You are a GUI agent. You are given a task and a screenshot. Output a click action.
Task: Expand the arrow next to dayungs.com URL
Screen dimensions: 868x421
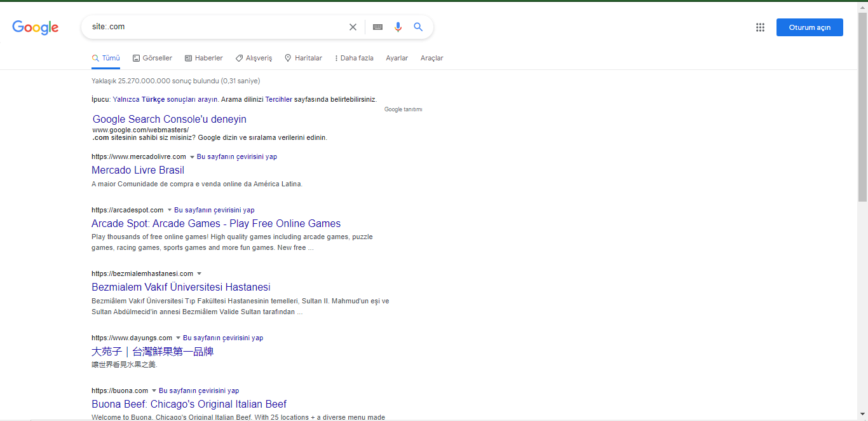pyautogui.click(x=178, y=338)
